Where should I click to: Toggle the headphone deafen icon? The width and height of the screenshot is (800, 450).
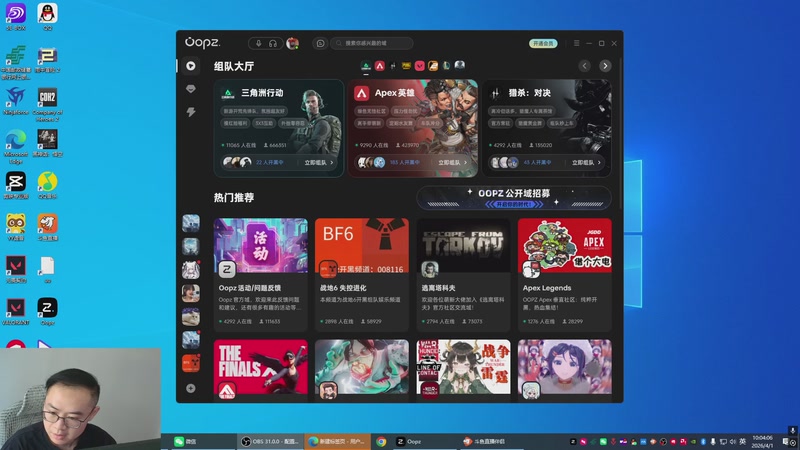point(273,43)
